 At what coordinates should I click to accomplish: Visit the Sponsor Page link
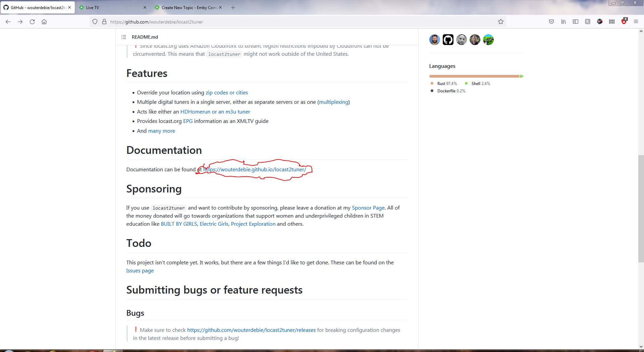[x=368, y=208]
